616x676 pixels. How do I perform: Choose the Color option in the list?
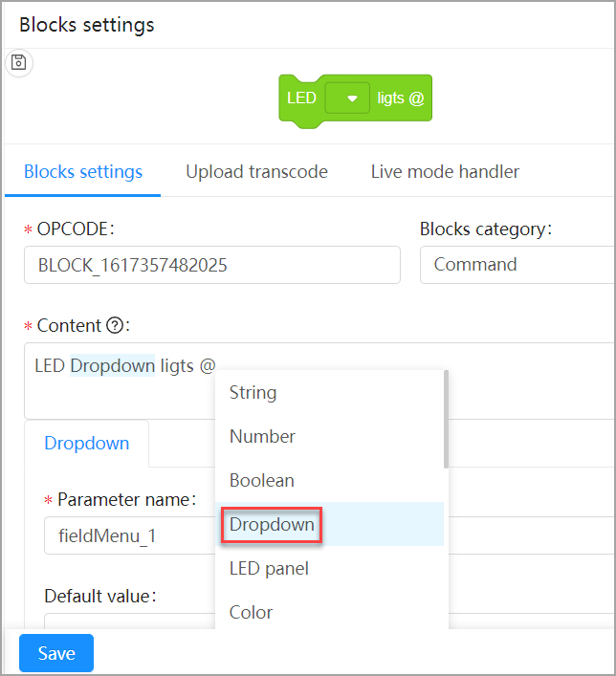click(251, 612)
